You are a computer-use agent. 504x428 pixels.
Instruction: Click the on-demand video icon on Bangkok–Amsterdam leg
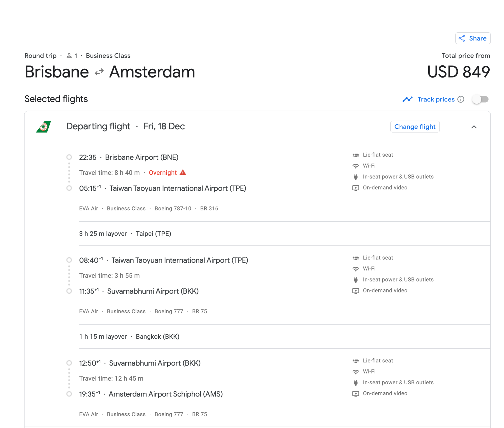click(x=355, y=393)
